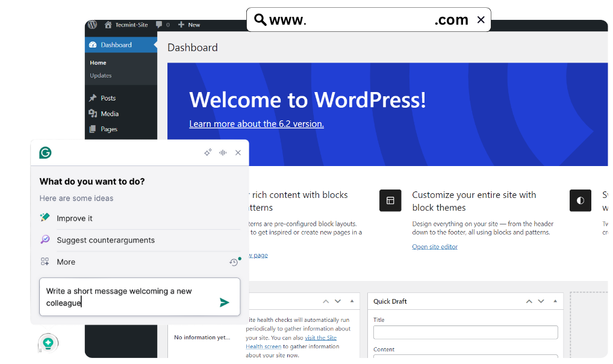
Task: Click the Suggest counterarguments magnifier icon
Action: (x=45, y=239)
